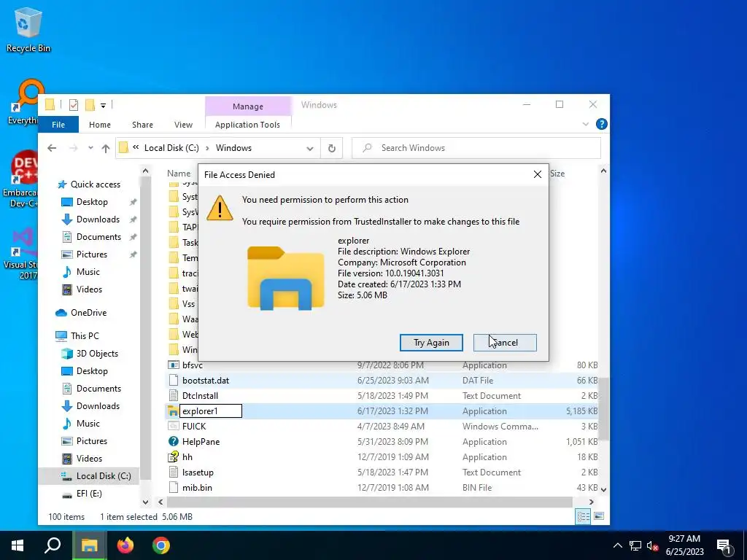Open recent locations dropdown arrow
The image size is (747, 560).
[90, 148]
